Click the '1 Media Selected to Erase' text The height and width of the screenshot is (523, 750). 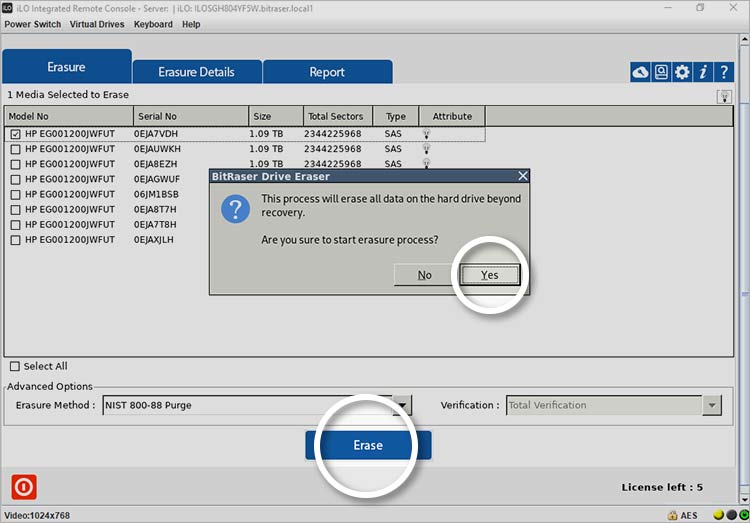(x=68, y=95)
